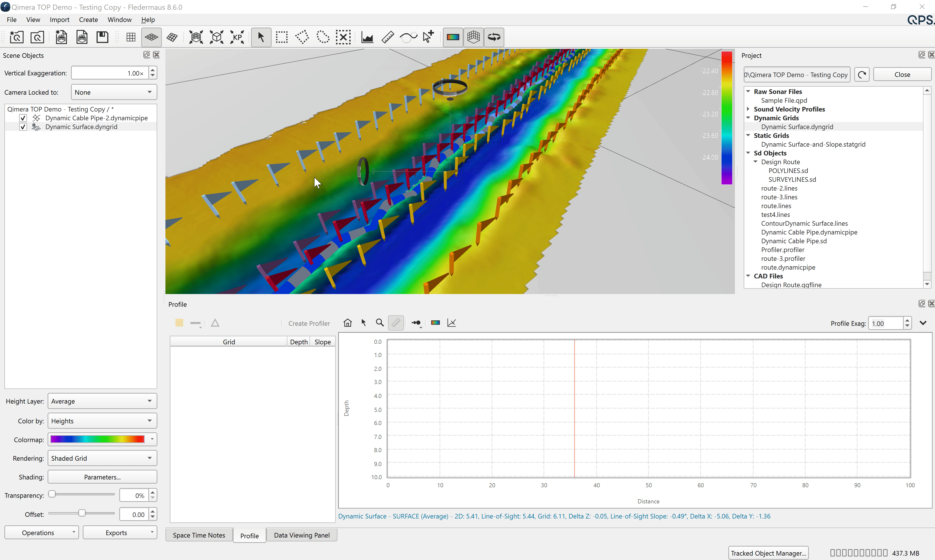
Task: Click the Transparency slider handle
Action: (x=52, y=494)
